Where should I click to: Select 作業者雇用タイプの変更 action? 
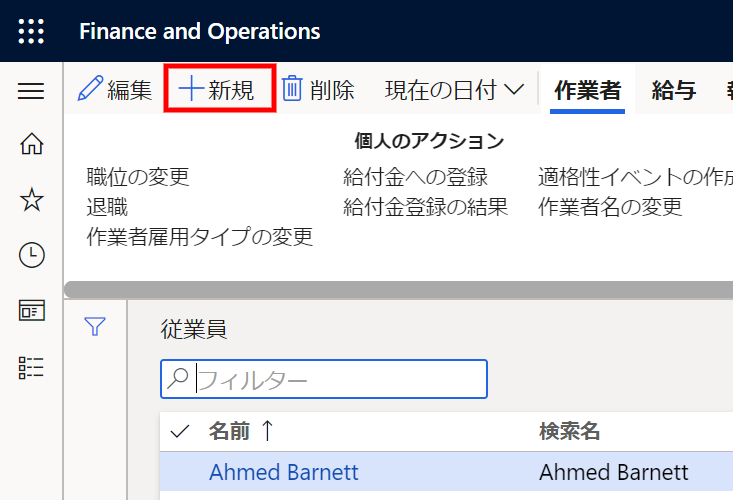pyautogui.click(x=200, y=237)
